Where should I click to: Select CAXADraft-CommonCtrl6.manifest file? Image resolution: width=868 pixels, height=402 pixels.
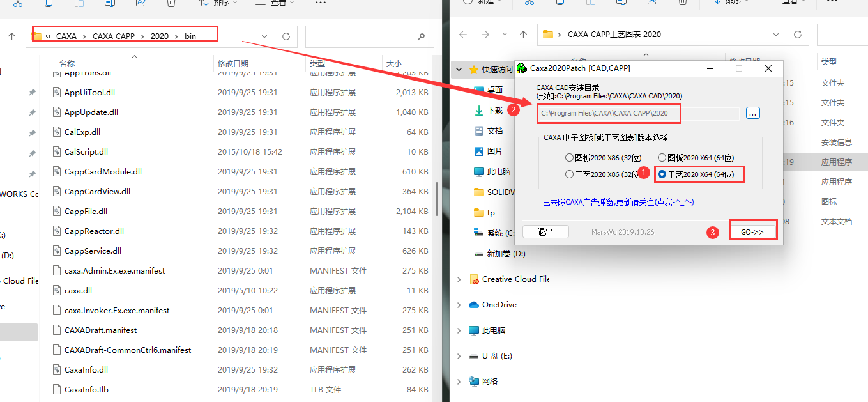pyautogui.click(x=128, y=350)
